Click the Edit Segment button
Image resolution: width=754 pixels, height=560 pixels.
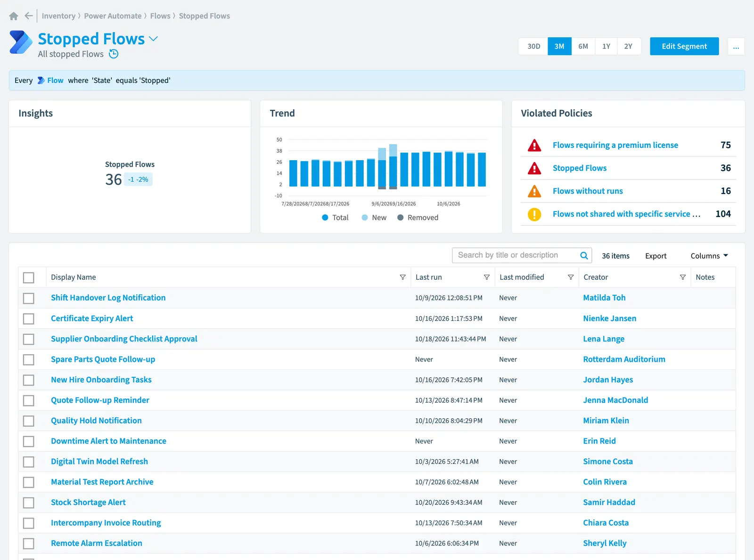point(684,46)
